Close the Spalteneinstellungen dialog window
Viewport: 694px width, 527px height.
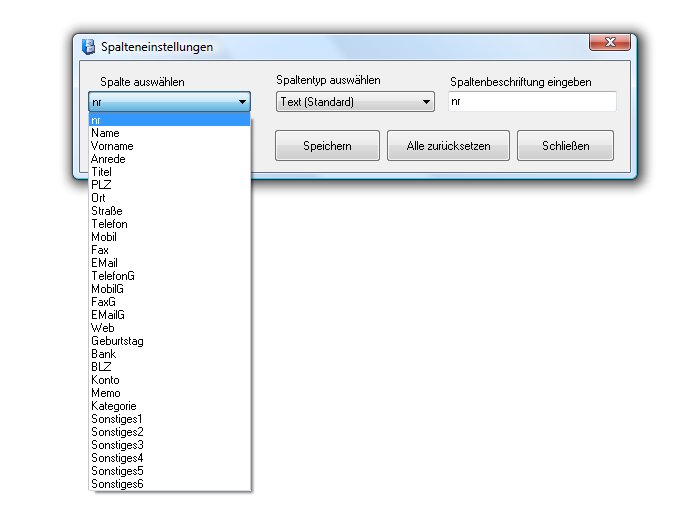point(609,44)
